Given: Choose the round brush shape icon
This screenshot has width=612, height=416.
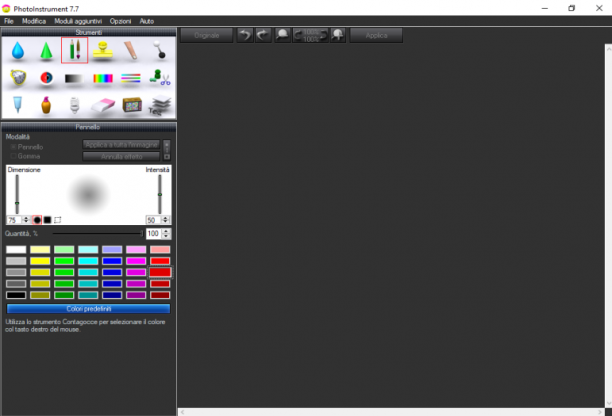Looking at the screenshot, I should click(x=37, y=220).
